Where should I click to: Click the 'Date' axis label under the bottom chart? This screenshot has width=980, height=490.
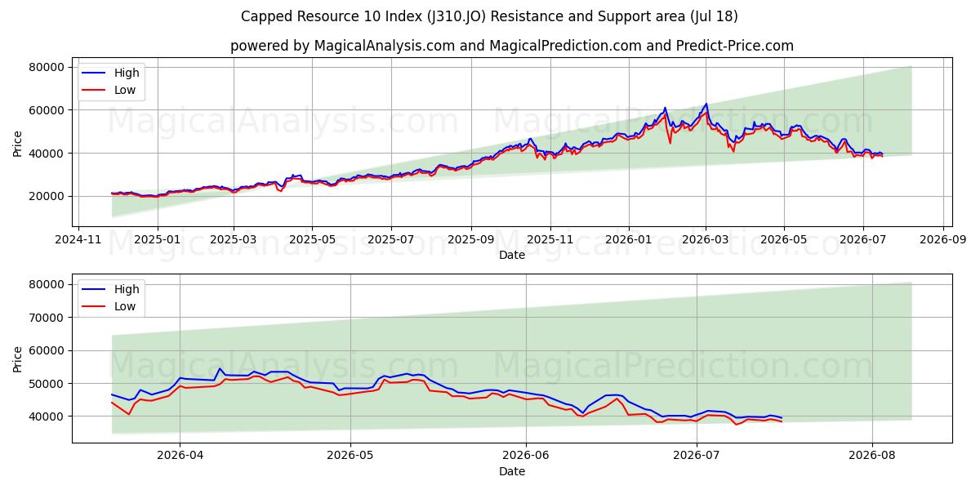point(512,472)
